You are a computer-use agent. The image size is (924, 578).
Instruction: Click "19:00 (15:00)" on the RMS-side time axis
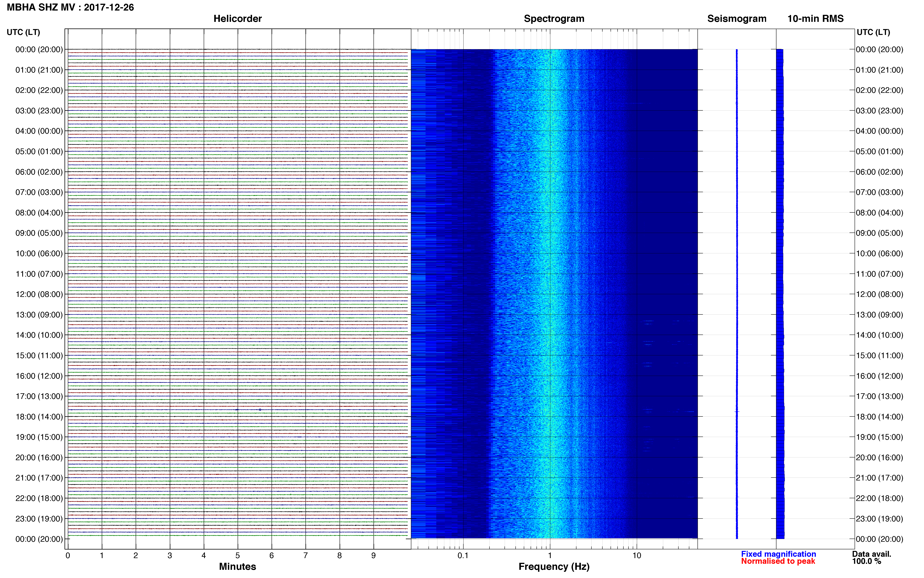coord(879,437)
